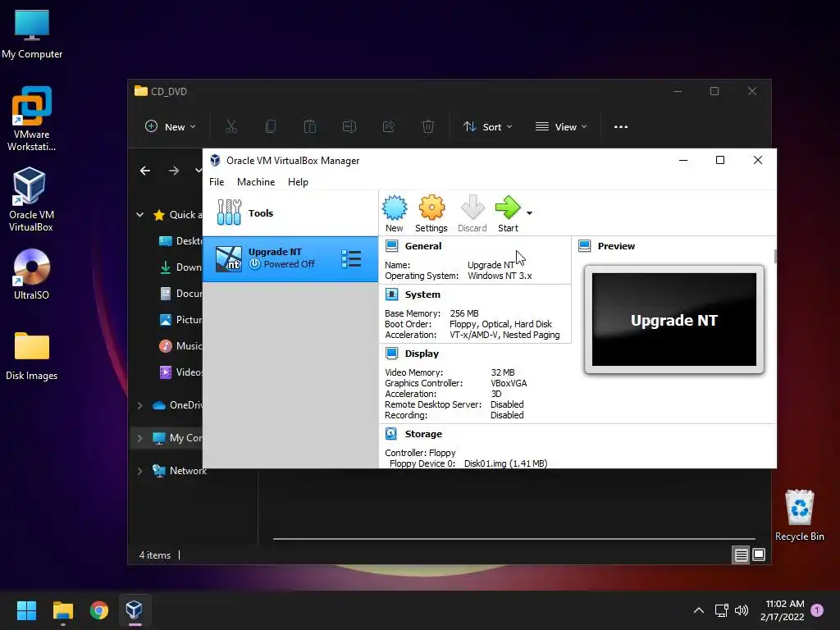The height and width of the screenshot is (630, 840).
Task: Open the Upgrade NT machine list menu icon
Action: [351, 258]
